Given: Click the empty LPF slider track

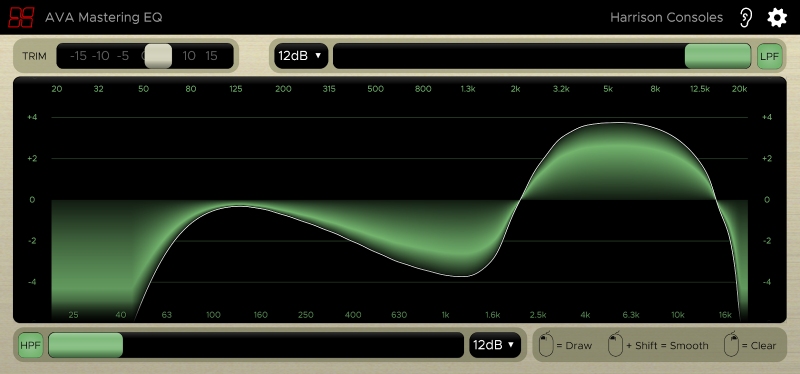Looking at the screenshot, I should coord(509,56).
